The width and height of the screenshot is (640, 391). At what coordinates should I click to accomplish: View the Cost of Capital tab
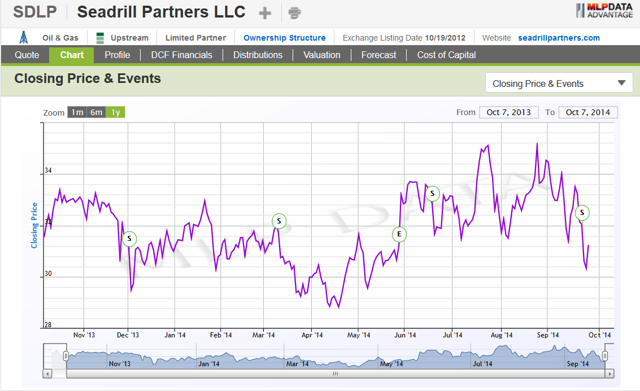447,55
